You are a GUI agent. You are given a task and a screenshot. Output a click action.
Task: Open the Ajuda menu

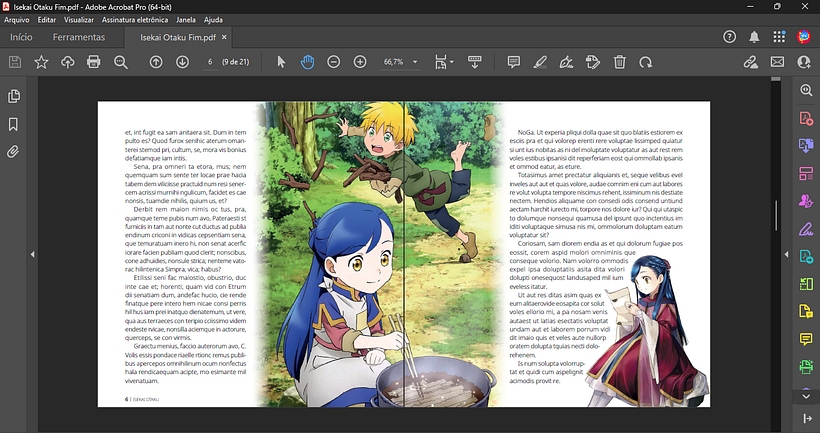pos(213,20)
